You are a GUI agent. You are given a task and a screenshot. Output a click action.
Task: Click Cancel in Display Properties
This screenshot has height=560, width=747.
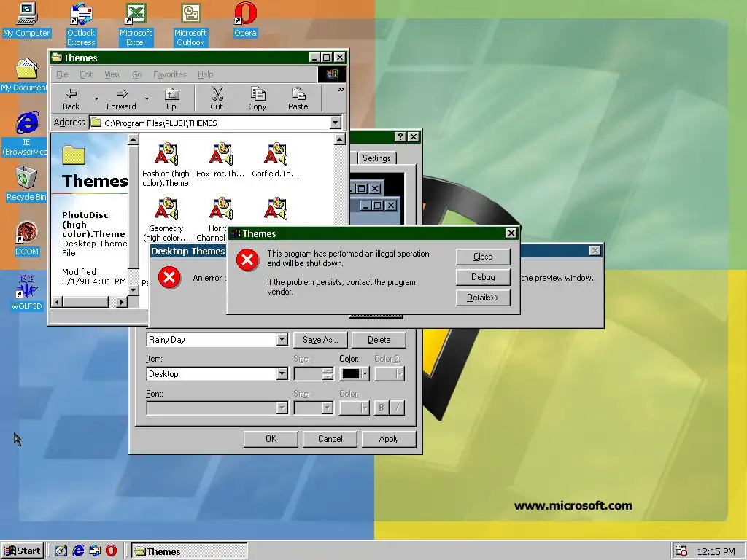click(330, 439)
